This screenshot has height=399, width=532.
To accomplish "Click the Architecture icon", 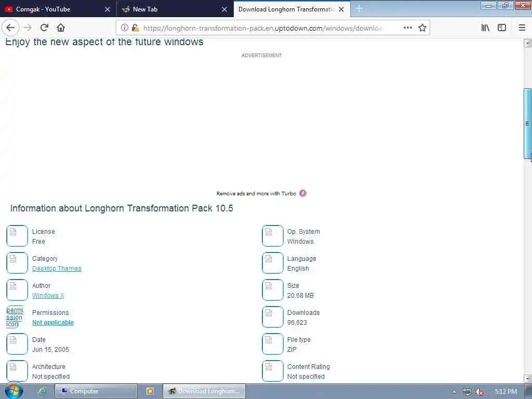I will (x=17, y=371).
